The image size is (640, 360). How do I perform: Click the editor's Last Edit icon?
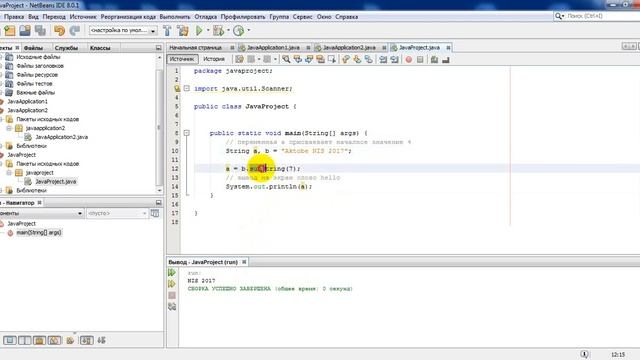pyautogui.click(x=239, y=60)
